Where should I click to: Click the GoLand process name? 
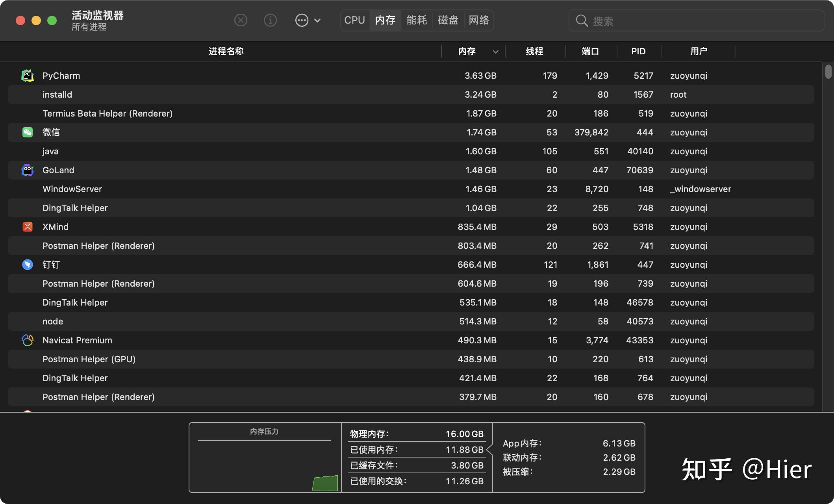coord(58,170)
